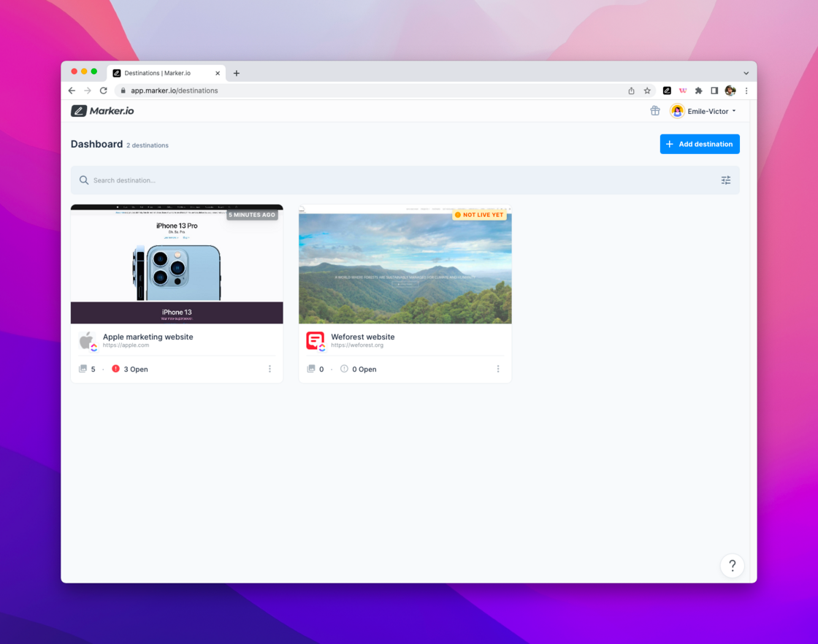818x644 pixels.
Task: Click the red Weforest destination icon
Action: click(x=315, y=340)
